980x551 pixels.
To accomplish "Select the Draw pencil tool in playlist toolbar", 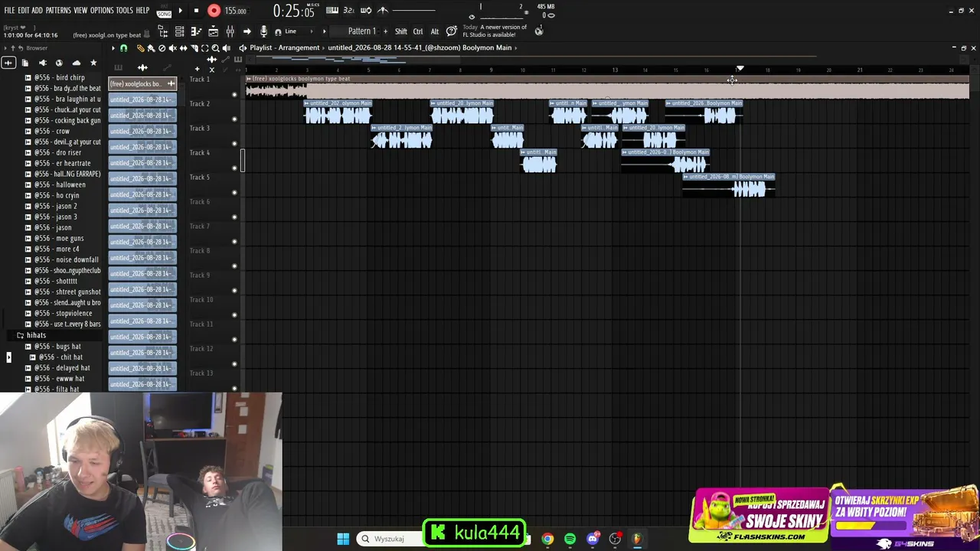I will [141, 48].
